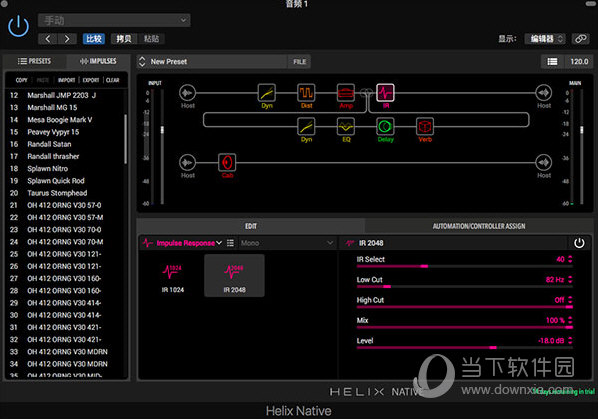Open the display mode editor dropdown
This screenshot has height=419, width=598.
coord(545,39)
